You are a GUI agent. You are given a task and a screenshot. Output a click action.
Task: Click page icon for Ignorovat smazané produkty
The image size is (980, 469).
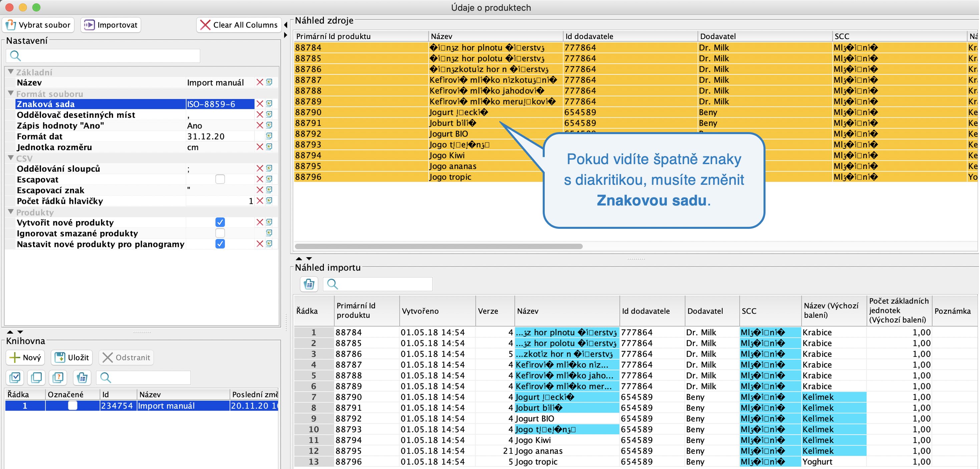269,233
